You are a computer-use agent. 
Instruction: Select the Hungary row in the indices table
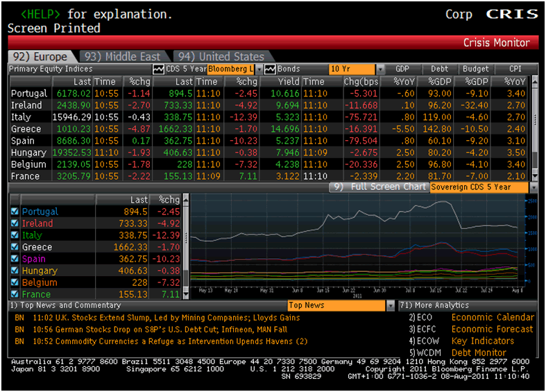tap(268, 153)
